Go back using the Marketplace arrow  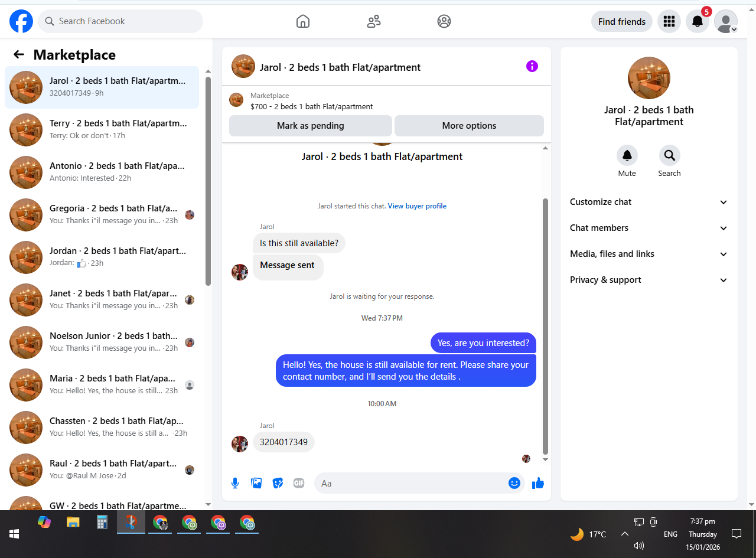tap(19, 54)
